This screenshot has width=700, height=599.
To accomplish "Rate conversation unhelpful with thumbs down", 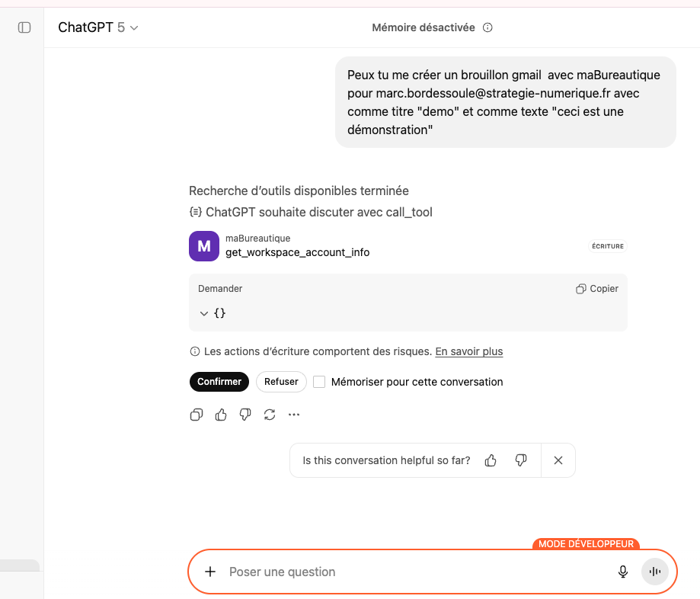I will [521, 460].
